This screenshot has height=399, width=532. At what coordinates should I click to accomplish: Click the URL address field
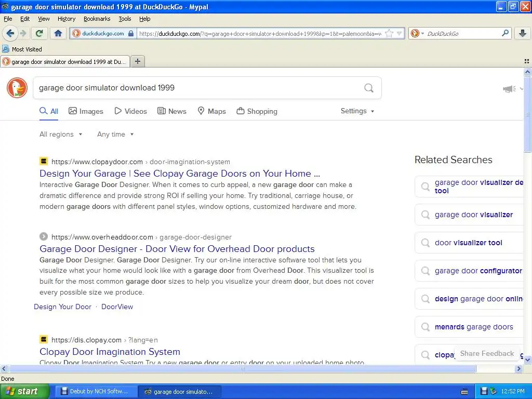pos(260,34)
